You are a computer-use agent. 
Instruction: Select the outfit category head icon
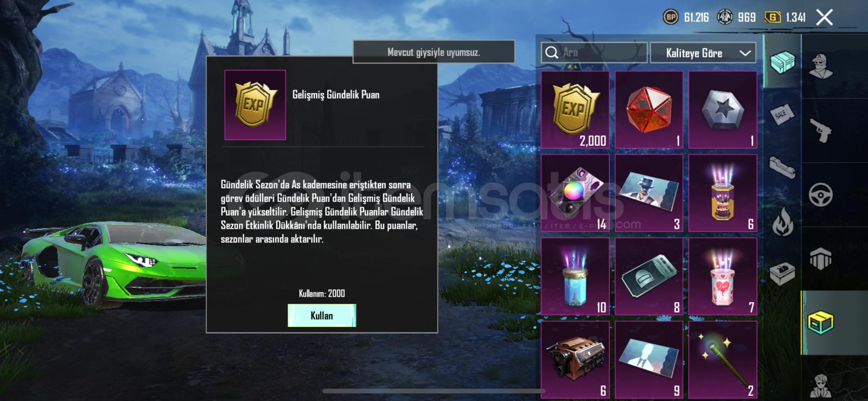(x=820, y=67)
